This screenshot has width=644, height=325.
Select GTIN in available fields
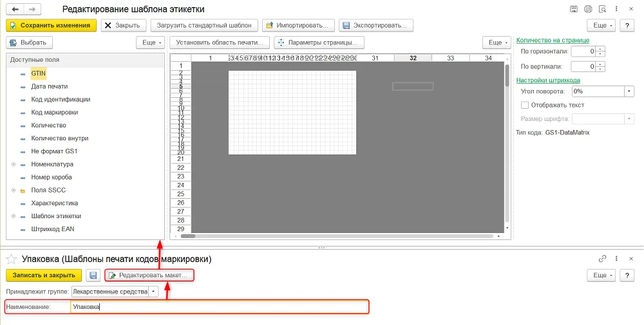[38, 73]
